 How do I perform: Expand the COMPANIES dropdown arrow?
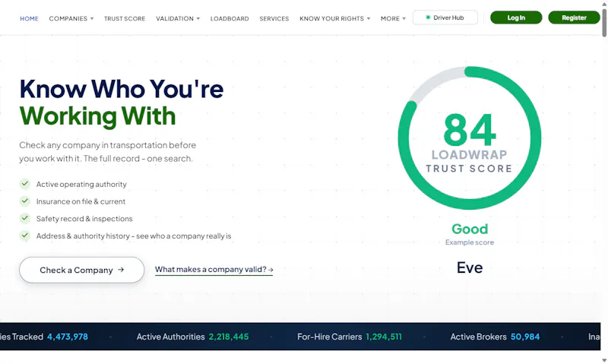(92, 18)
